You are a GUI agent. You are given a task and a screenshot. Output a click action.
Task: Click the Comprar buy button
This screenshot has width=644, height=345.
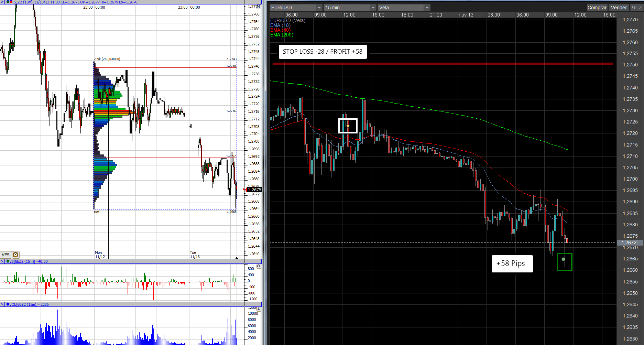pos(597,8)
